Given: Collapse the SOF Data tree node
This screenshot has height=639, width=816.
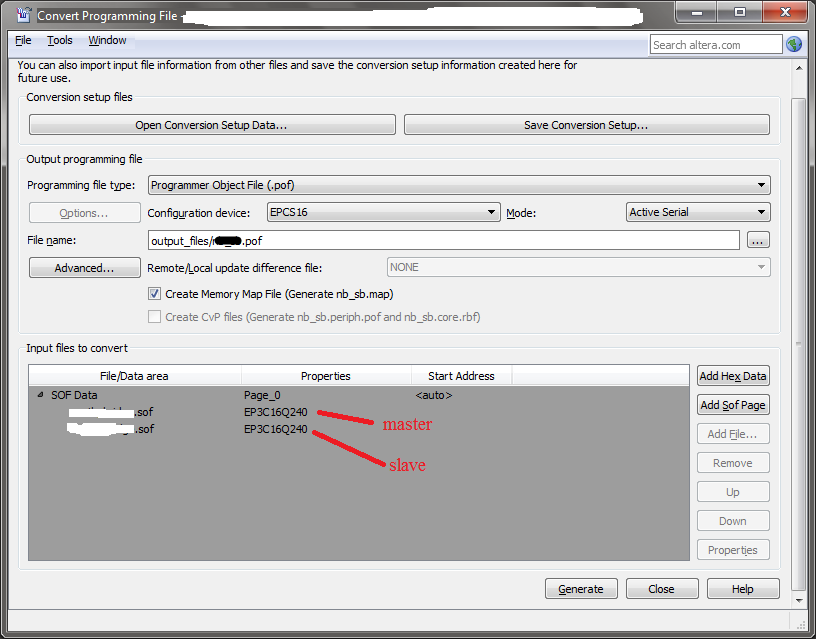Looking at the screenshot, I should click(x=40, y=395).
